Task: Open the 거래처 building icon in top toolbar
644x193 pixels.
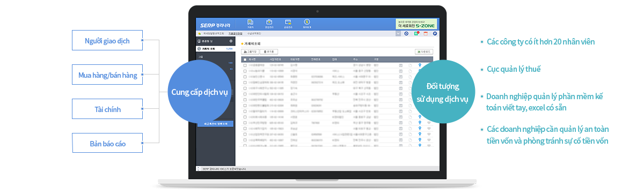Action: click(x=250, y=23)
